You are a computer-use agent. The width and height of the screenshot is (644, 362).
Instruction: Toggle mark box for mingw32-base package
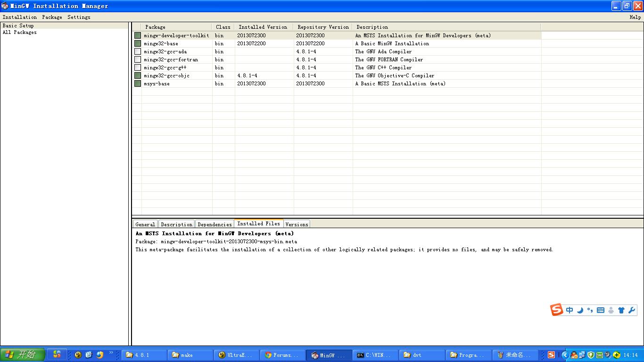coord(138,43)
